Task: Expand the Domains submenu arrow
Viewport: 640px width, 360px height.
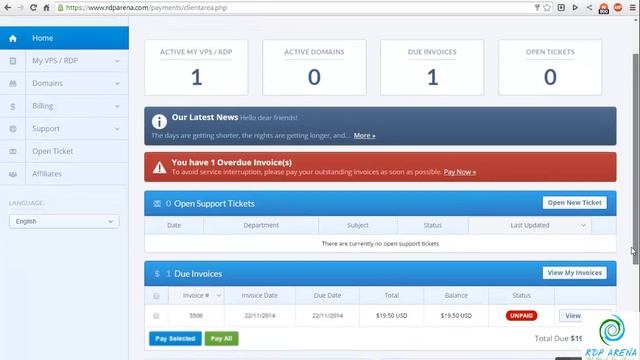Action: pos(117,84)
